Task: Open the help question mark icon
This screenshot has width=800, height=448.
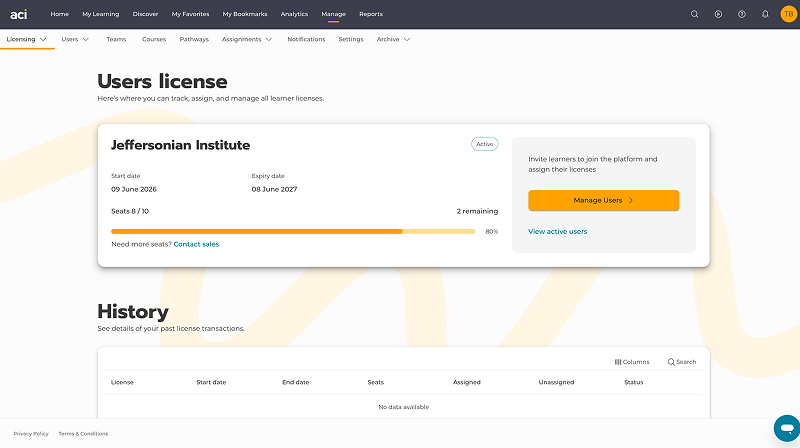Action: [x=742, y=14]
